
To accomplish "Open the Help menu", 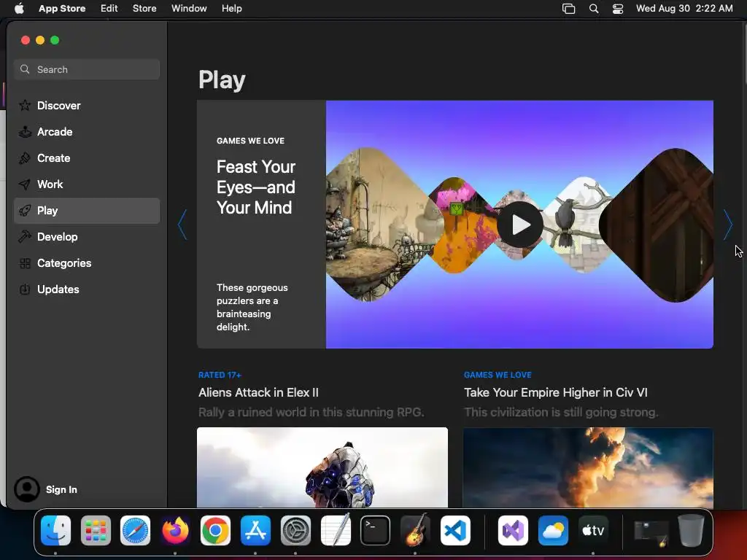I will click(x=231, y=9).
